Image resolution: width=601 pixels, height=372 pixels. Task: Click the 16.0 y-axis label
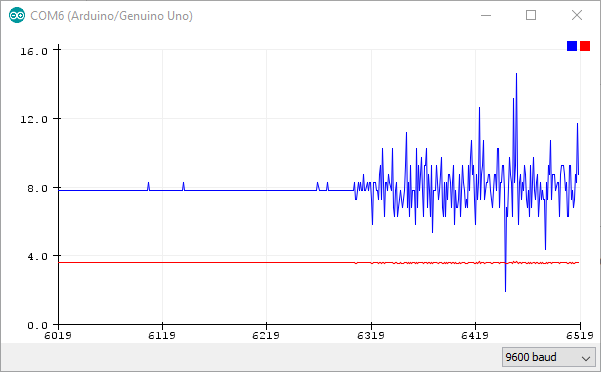34,51
